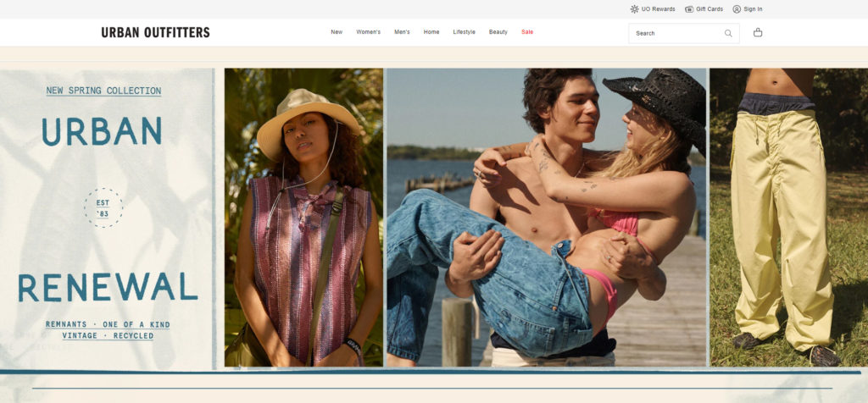Open the Beauty menu
The width and height of the screenshot is (868, 403).
(498, 32)
